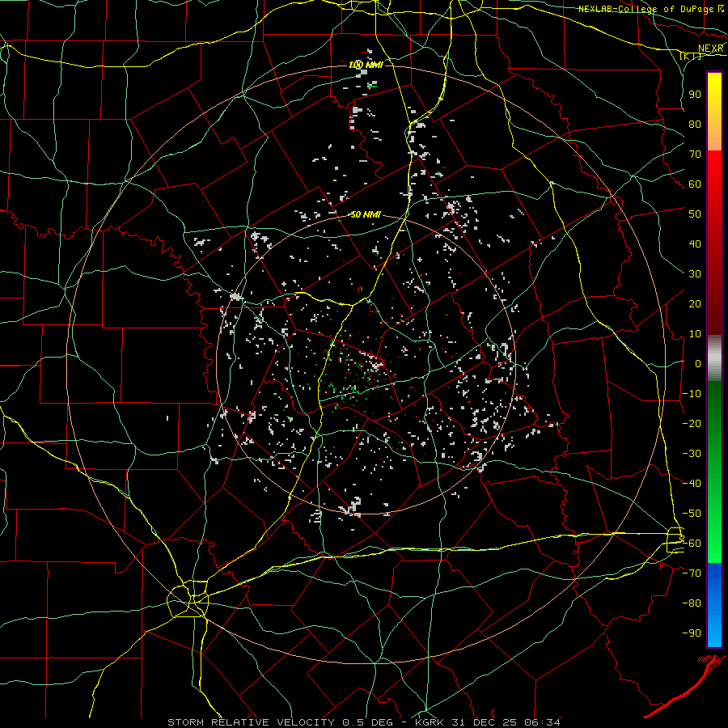
Task: Click the positive "30" scale value
Action: 695,274
